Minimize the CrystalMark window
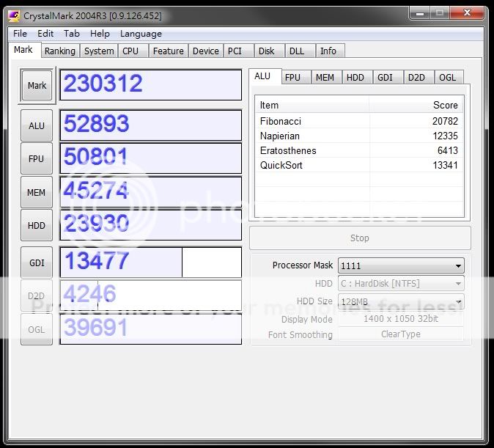 420,13
